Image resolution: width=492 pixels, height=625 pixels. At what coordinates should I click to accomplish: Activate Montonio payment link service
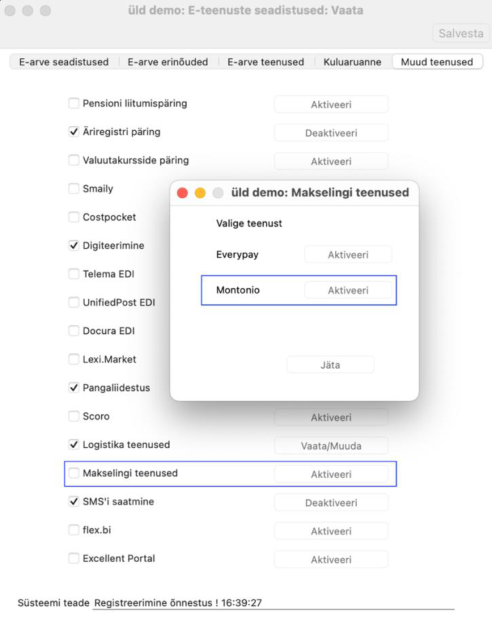pos(348,290)
